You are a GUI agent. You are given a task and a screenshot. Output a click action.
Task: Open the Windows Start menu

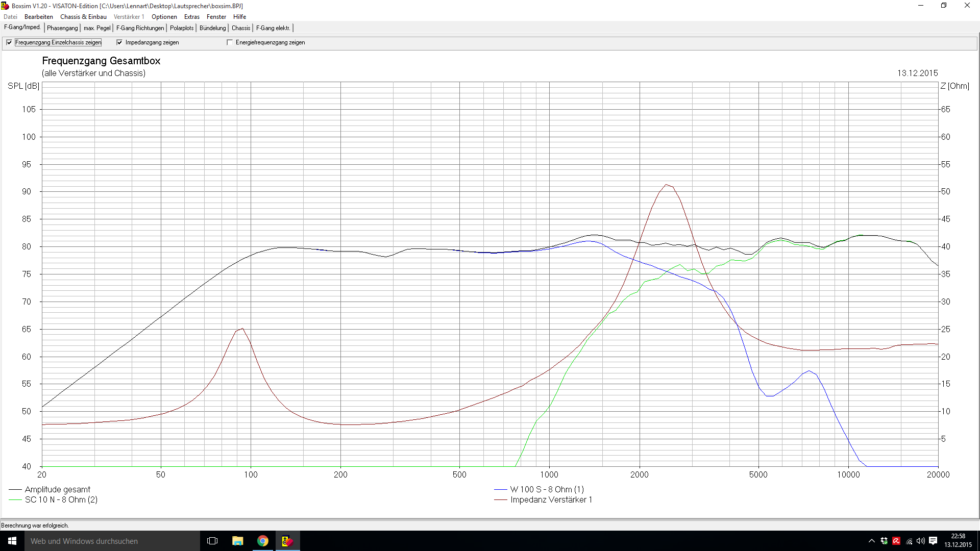(x=12, y=541)
